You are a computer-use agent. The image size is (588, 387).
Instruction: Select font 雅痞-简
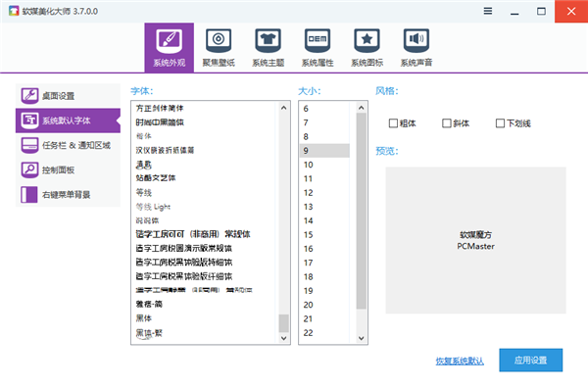[149, 304]
